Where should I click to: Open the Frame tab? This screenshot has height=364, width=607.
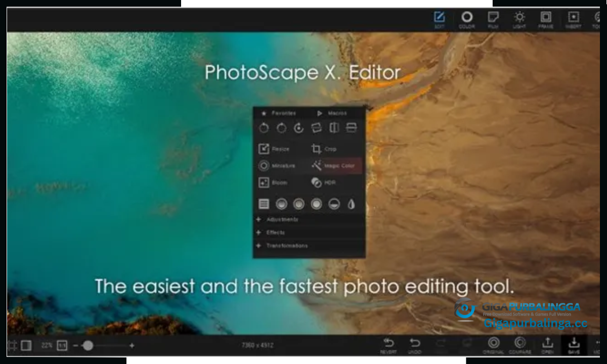coord(546,20)
